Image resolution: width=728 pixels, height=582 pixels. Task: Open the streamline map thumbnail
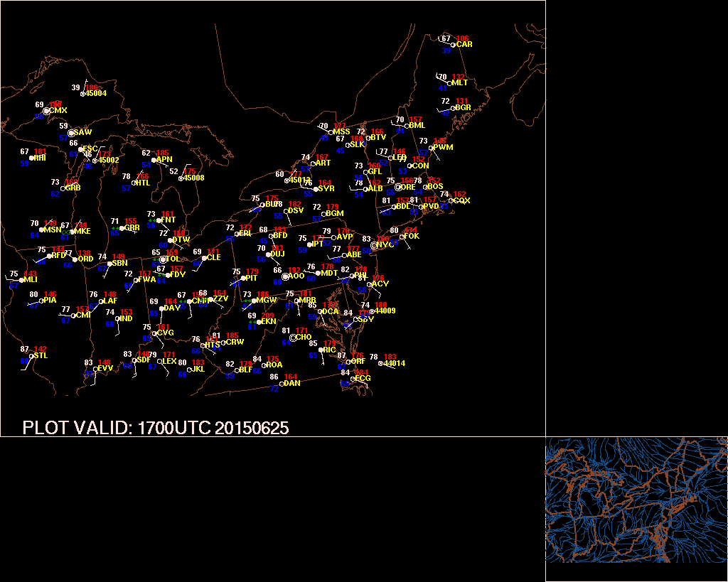(636, 500)
